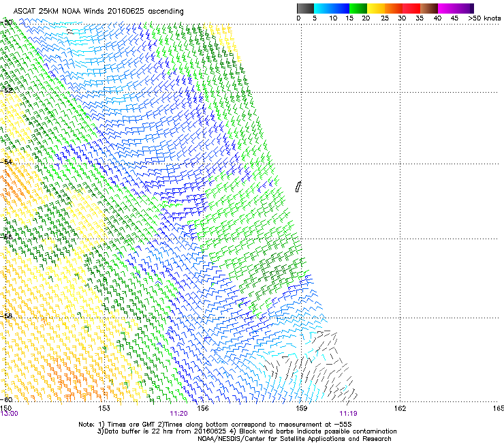The height and width of the screenshot is (443, 504).
Task: Click the purple time label '13:00'
Action: tap(10, 414)
